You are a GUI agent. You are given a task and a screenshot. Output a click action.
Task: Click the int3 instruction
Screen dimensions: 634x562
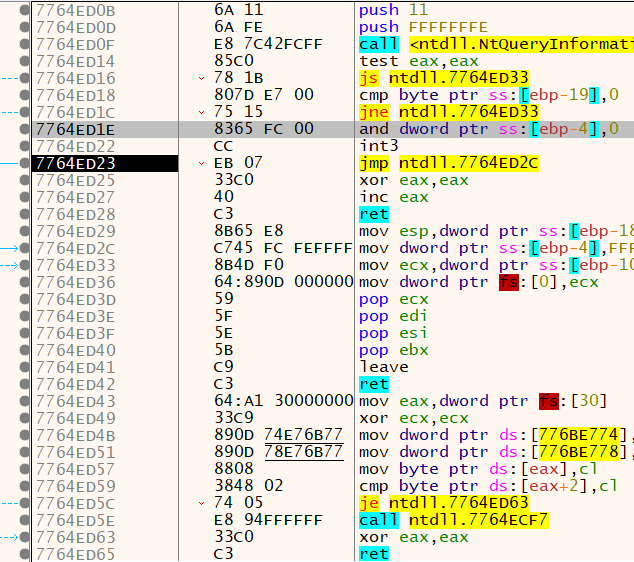point(379,146)
